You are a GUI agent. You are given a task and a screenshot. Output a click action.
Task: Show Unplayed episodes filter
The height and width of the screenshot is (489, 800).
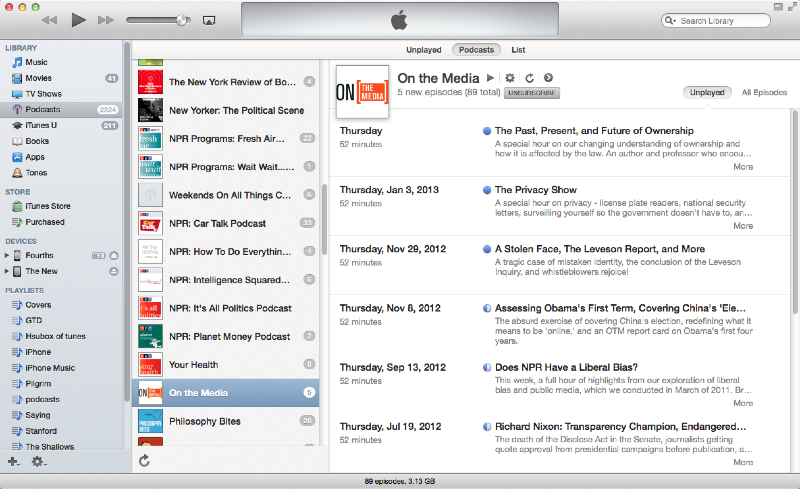click(x=707, y=92)
